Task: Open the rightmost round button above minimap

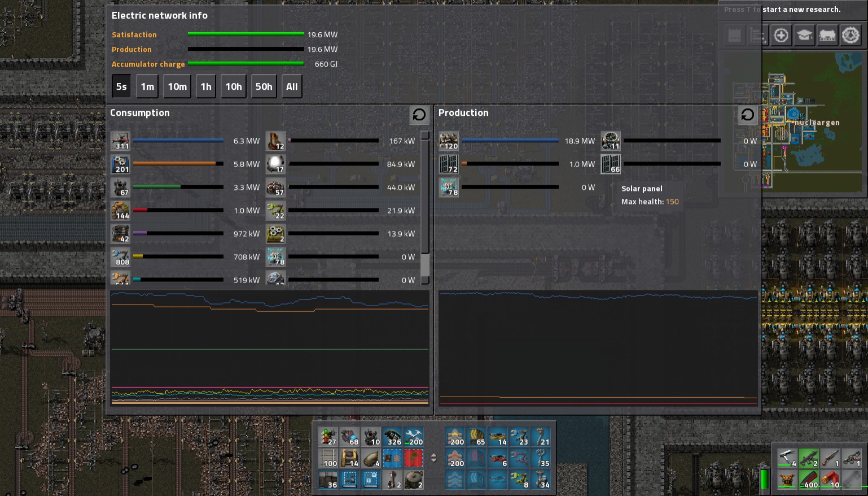Action: 851,36
